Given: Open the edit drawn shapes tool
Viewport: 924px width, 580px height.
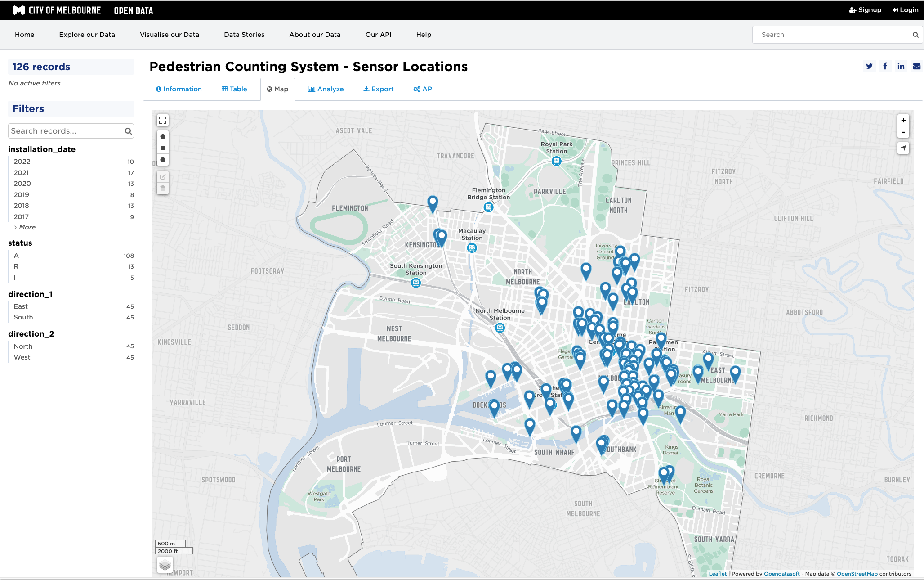Looking at the screenshot, I should tap(163, 176).
